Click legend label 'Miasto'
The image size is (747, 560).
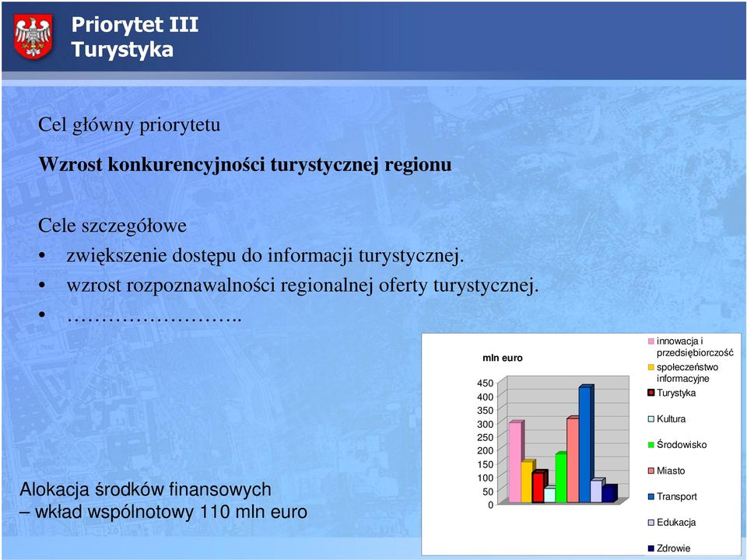pos(671,471)
